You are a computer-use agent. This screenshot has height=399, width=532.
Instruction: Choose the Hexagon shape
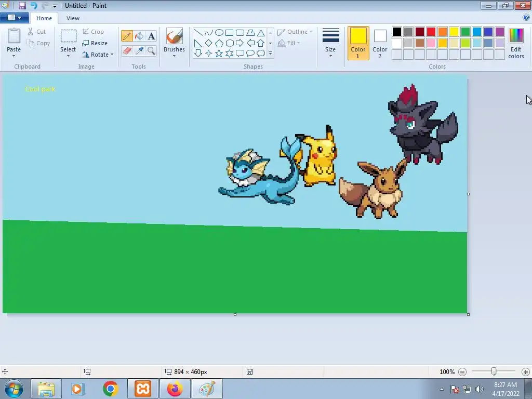(229, 43)
